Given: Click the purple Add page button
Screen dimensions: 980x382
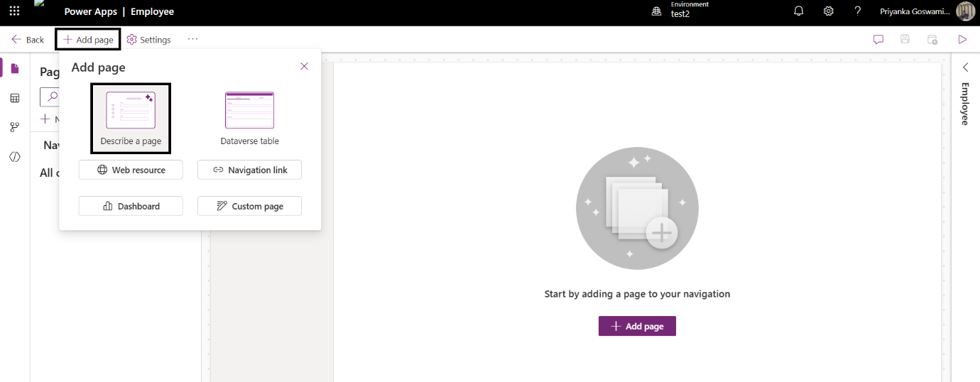Looking at the screenshot, I should pyautogui.click(x=637, y=326).
